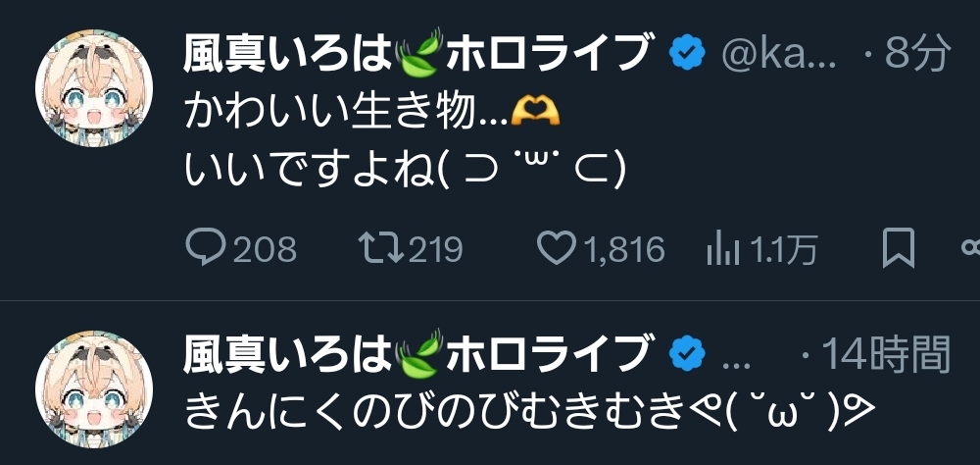Screen dimensions: 980x465
Task: Click the 1.1万 views count
Action: 783,250
